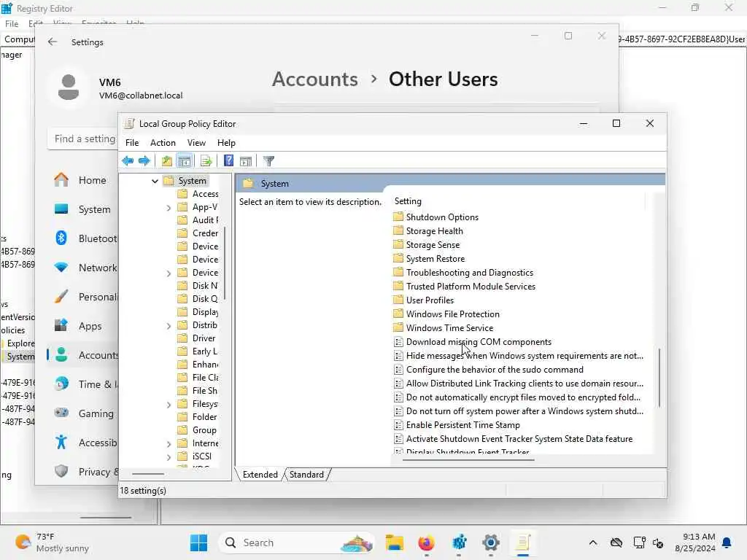The width and height of the screenshot is (747, 560).
Task: Open Accessibility in Settings sidebar
Action: 83,443
